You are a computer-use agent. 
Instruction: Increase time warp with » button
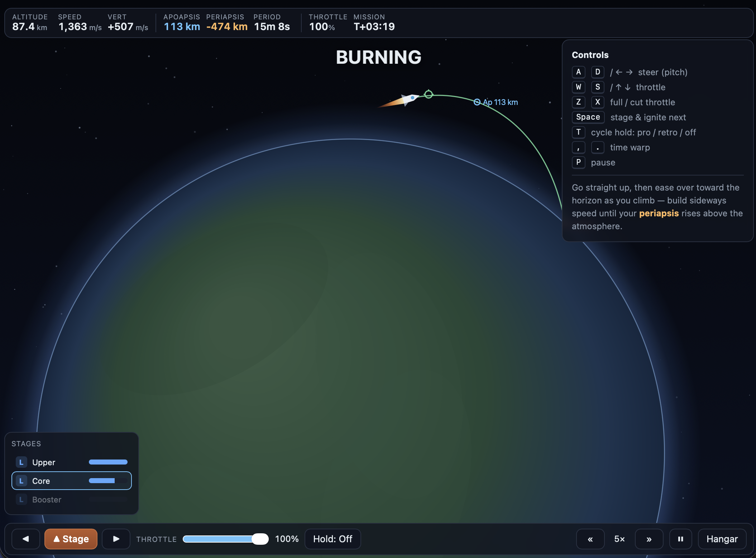tap(649, 539)
